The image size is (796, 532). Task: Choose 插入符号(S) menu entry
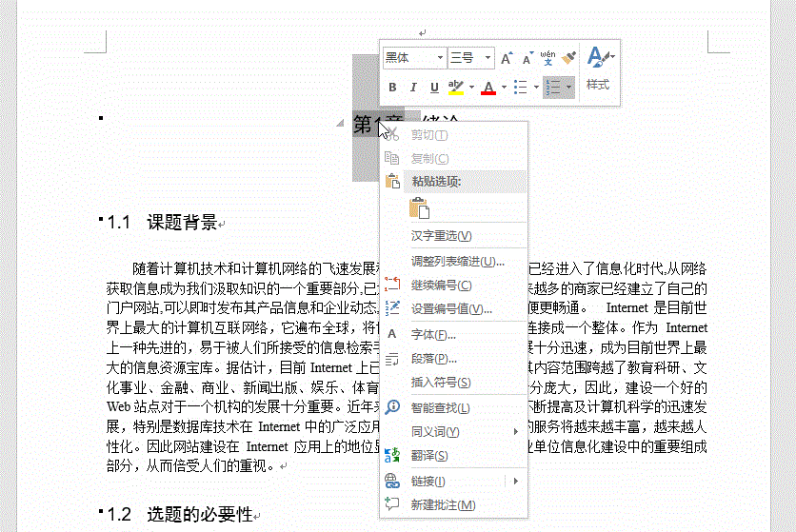pyautogui.click(x=454, y=383)
